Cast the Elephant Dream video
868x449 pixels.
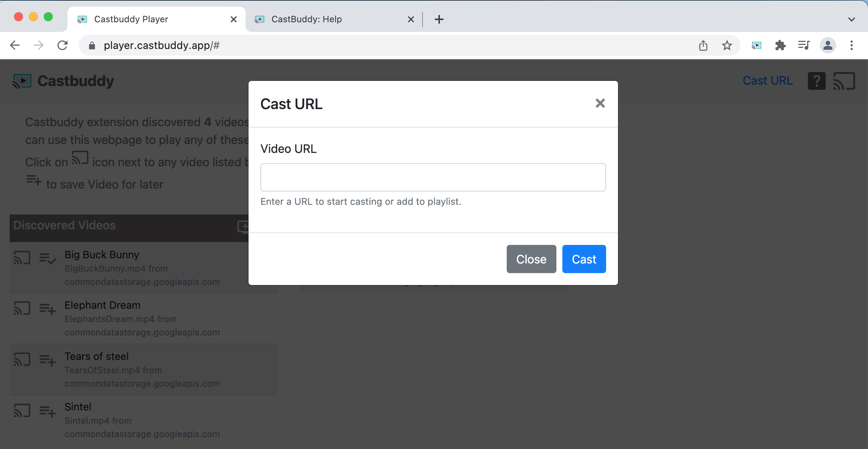pyautogui.click(x=22, y=308)
